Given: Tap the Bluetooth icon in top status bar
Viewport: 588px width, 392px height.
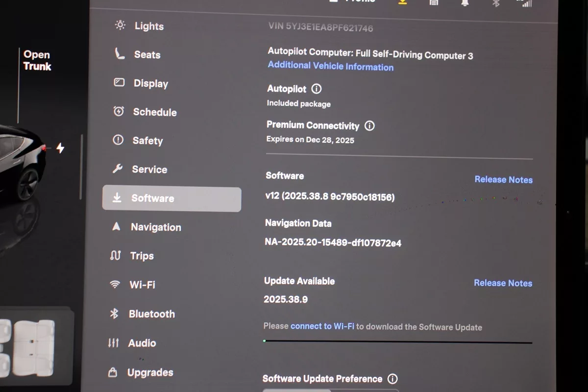Looking at the screenshot, I should (x=495, y=2).
